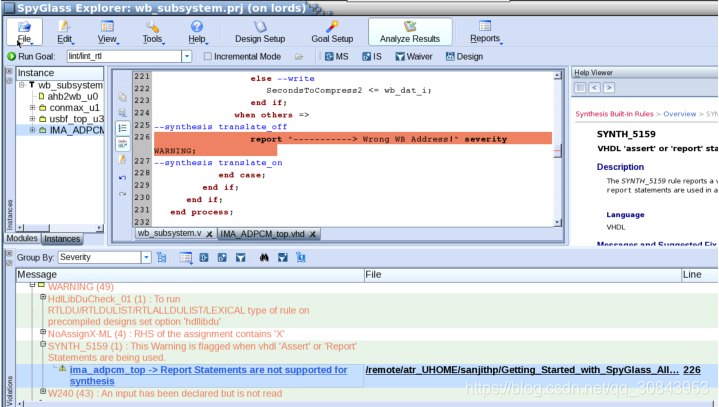
Task: Collapse the WARNING (49) group
Action: click(33, 285)
